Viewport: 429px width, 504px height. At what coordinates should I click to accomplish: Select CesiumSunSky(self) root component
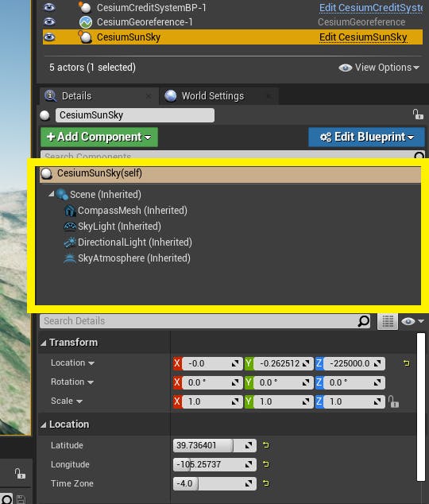(230, 173)
